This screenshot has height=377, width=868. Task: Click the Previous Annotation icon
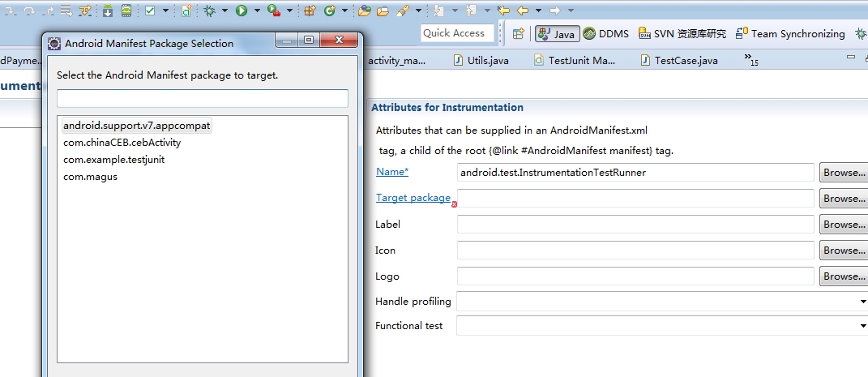(471, 10)
